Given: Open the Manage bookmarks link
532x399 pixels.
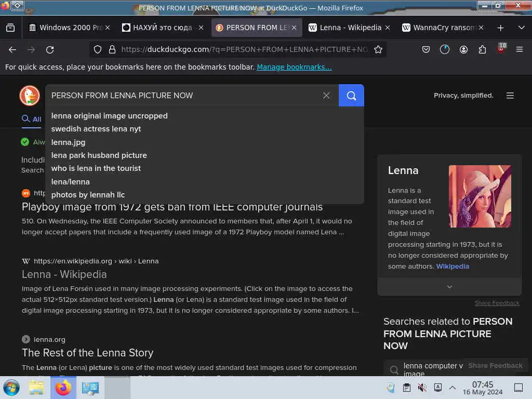Looking at the screenshot, I should [x=294, y=67].
